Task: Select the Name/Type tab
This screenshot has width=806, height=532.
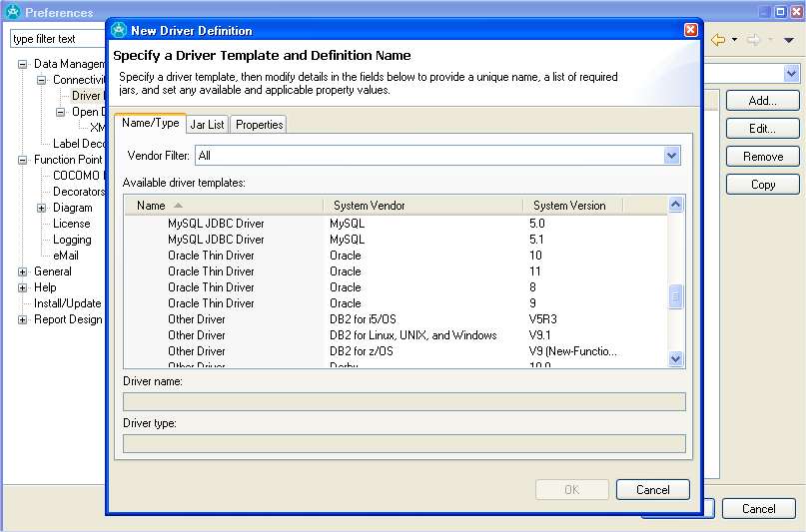Action: click(x=150, y=123)
